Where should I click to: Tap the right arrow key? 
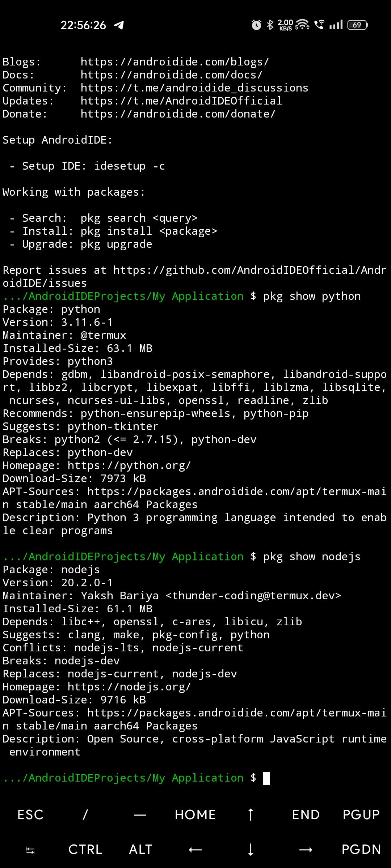pos(306,850)
